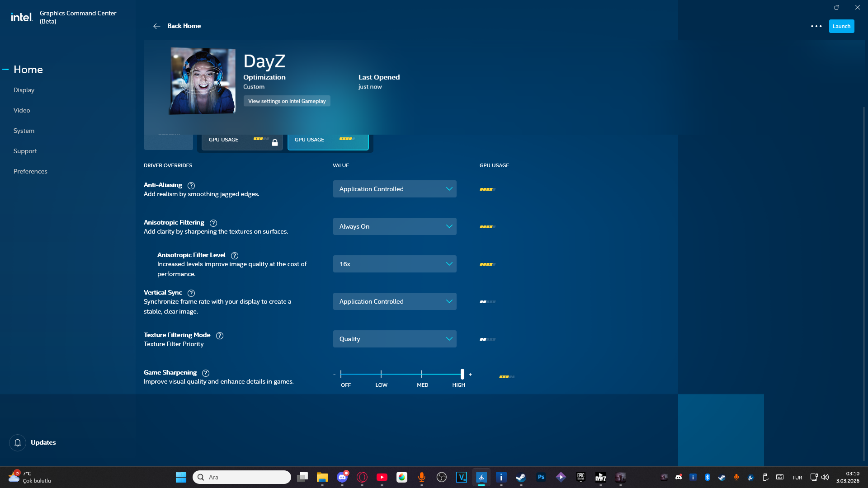The width and height of the screenshot is (868, 488).
Task: Open the Display section in sidebar
Action: (x=24, y=90)
